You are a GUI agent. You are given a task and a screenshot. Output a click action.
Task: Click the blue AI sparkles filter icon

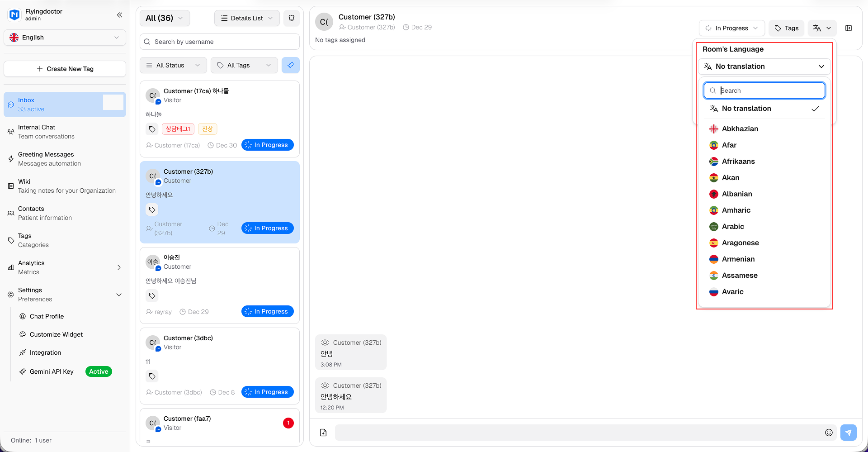click(291, 65)
